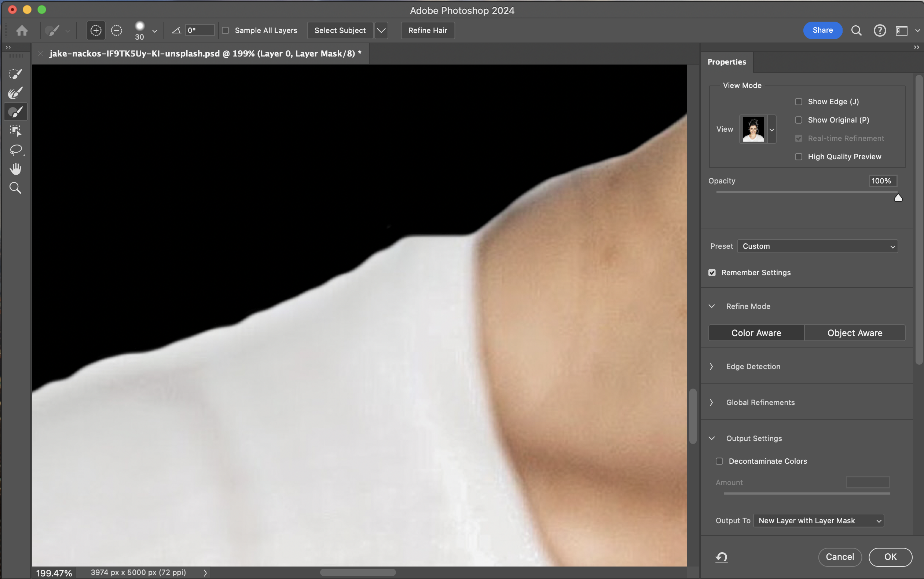Select the Lasso tool
Screen dimensions: 924x579
[x=15, y=150]
